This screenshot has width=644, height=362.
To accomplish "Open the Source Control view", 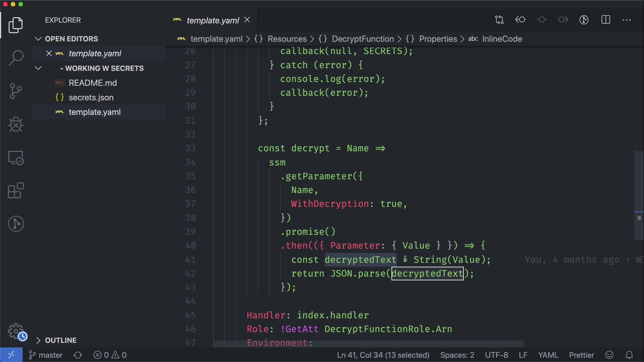I will coord(16,91).
